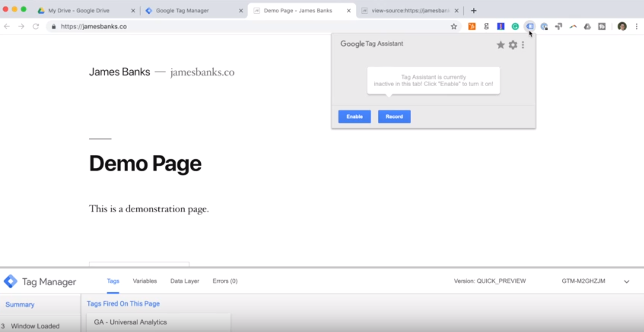Start a Tag Assistant recording
This screenshot has height=332, width=644.
[394, 116]
